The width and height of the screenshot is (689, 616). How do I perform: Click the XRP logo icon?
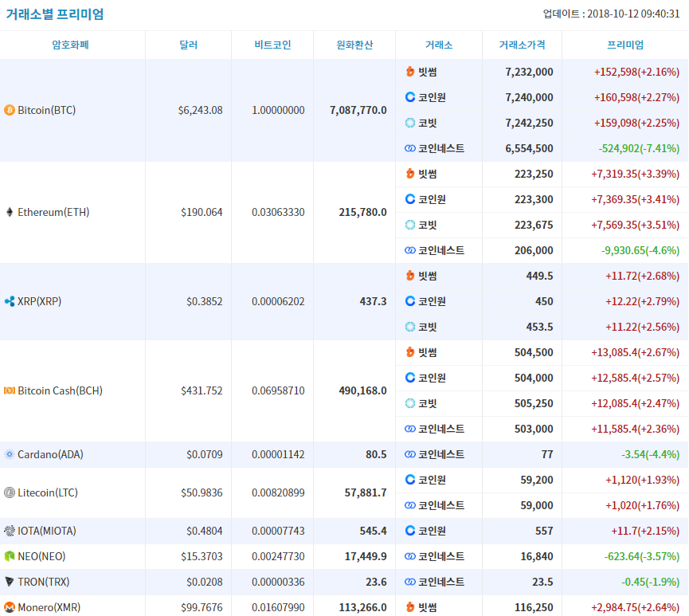tap(10, 301)
